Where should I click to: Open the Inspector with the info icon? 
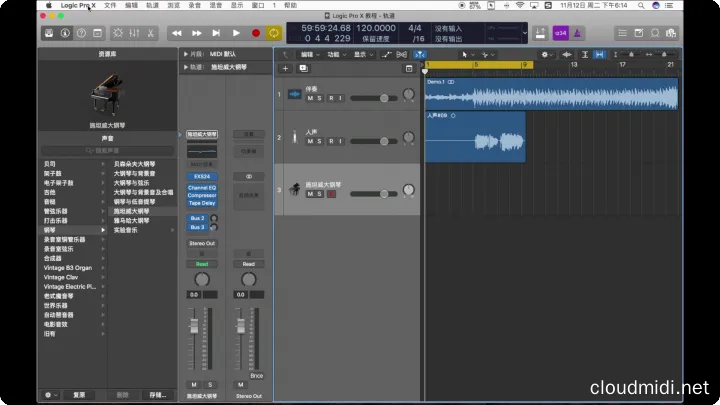(65, 33)
